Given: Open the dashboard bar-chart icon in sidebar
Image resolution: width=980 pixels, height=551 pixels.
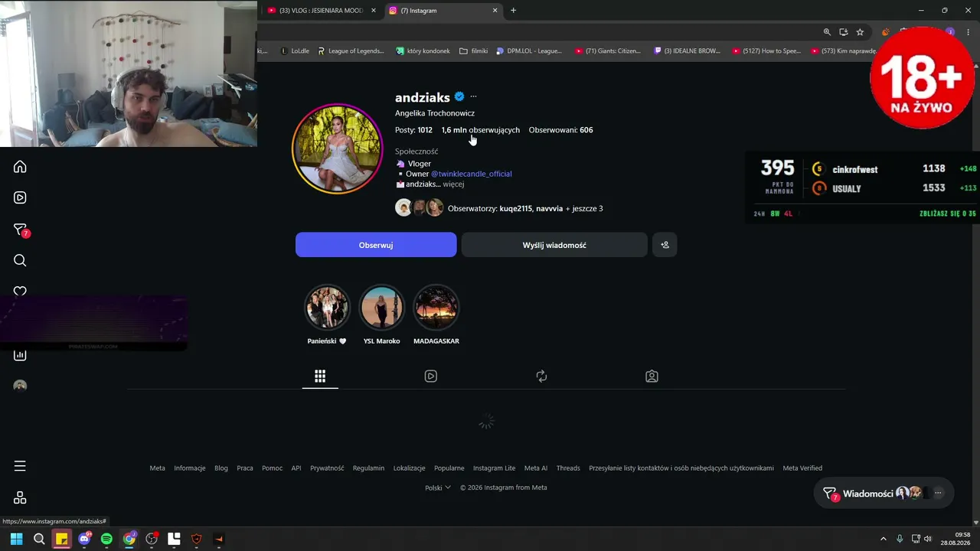Looking at the screenshot, I should pos(20,355).
